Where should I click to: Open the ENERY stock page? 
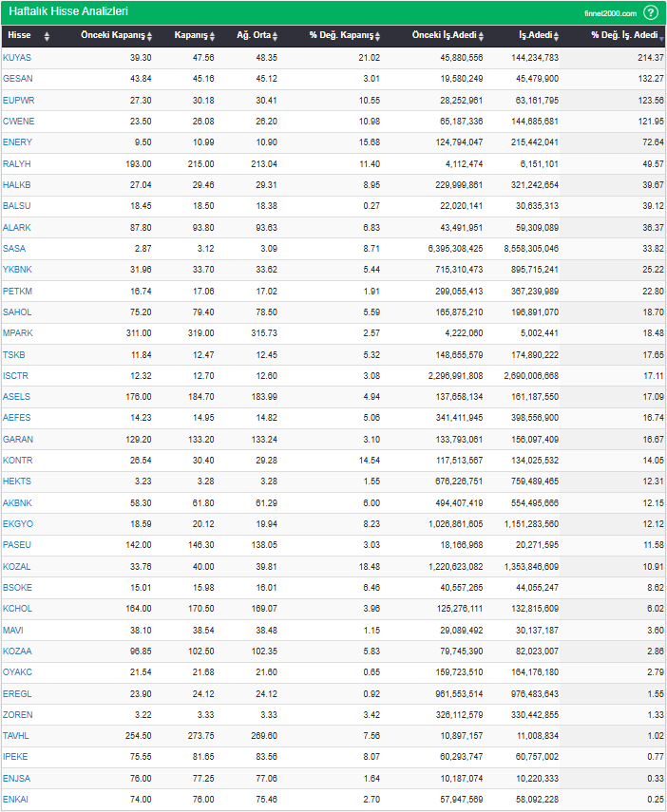[x=17, y=142]
